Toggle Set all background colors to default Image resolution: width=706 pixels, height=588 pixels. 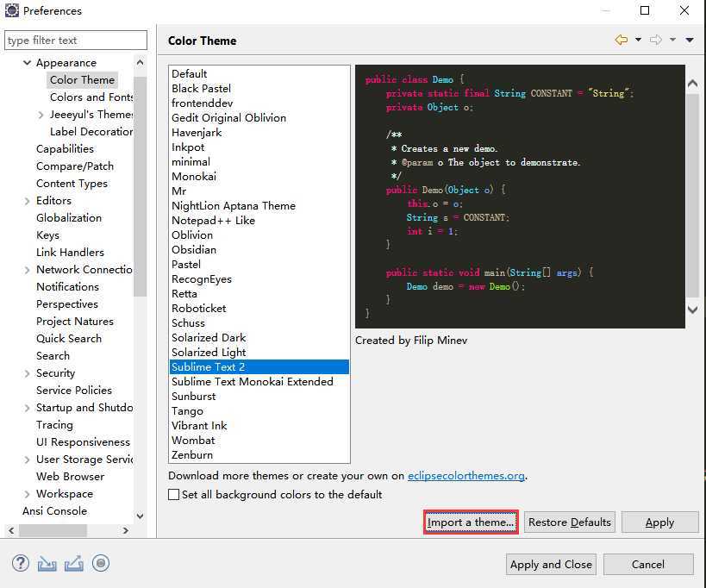click(x=174, y=494)
